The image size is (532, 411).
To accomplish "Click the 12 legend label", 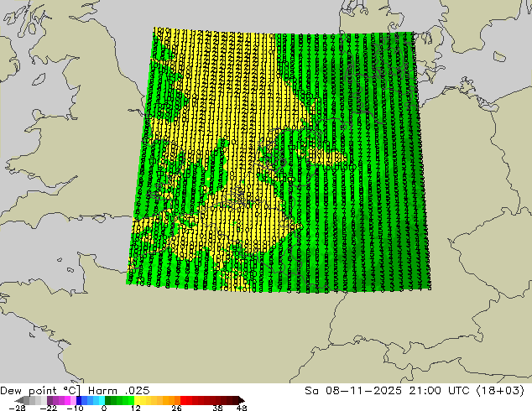I will (x=136, y=408).
